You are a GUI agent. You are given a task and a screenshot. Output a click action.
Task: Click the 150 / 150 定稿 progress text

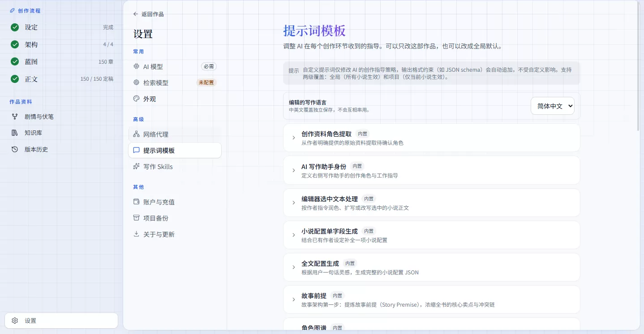point(97,79)
